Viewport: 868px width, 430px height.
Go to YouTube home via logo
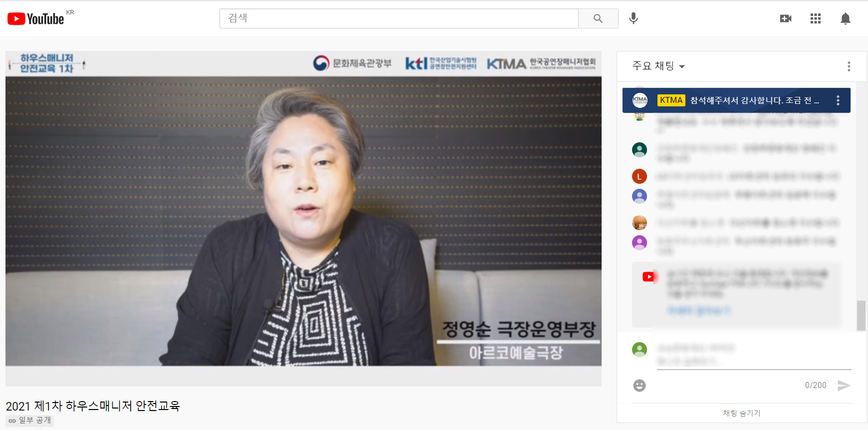[36, 19]
